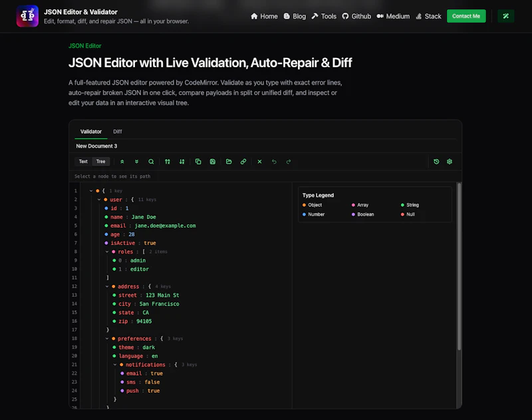532x420 pixels.
Task: Open Stack in the navigation
Action: [x=428, y=16]
